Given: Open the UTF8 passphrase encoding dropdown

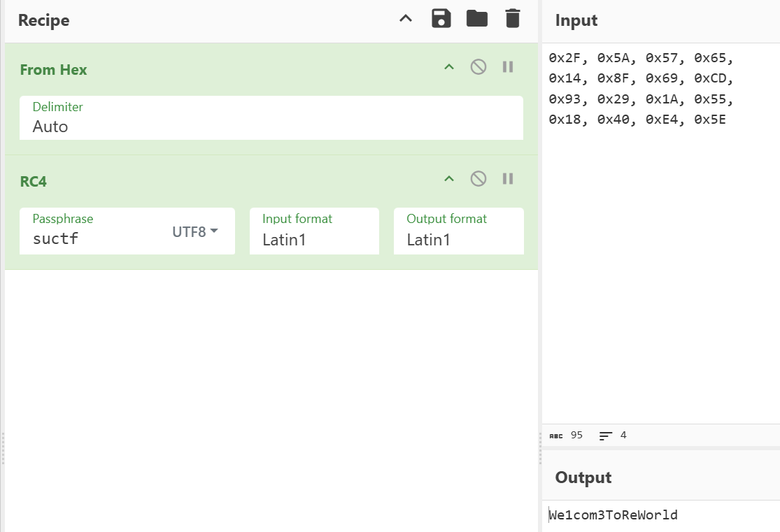Looking at the screenshot, I should coord(195,231).
